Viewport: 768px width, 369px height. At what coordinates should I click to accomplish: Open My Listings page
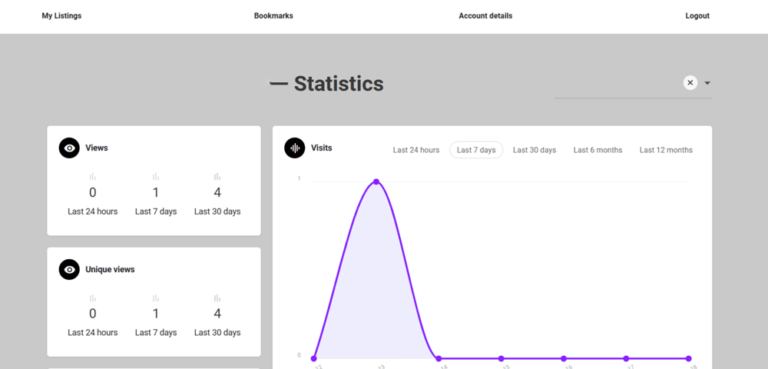click(x=62, y=16)
